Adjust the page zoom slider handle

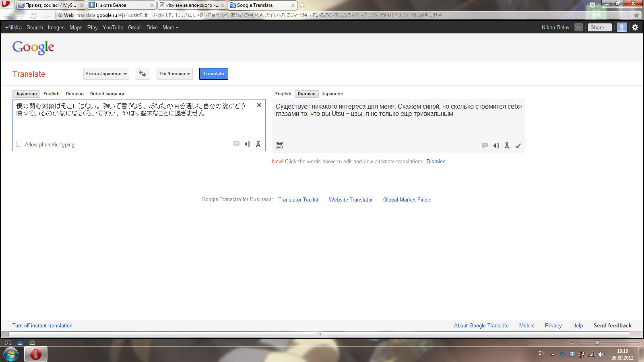597,343
